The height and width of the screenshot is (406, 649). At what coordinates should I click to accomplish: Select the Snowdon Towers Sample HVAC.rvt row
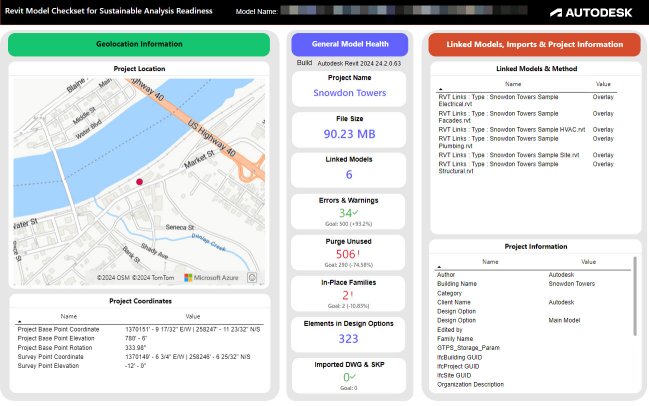pos(526,130)
